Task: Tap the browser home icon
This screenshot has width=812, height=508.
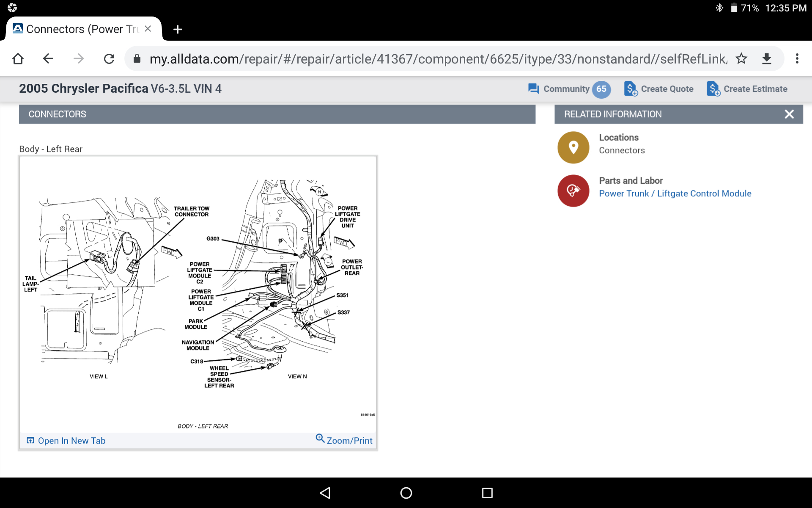Action: coord(18,59)
